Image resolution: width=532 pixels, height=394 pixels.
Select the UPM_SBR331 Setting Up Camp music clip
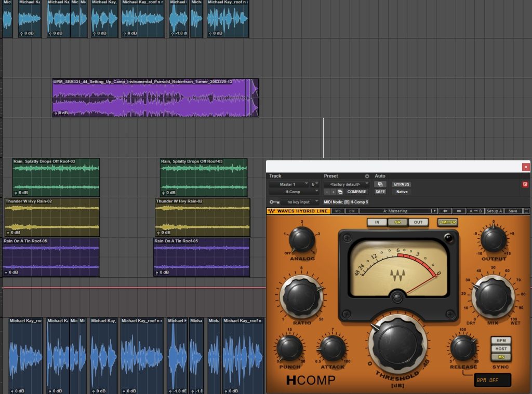click(155, 98)
